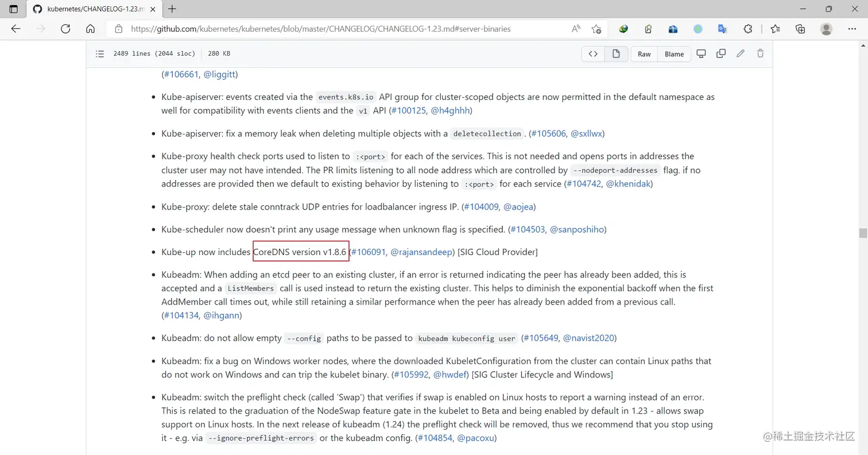Visit the @aojea profile link
This screenshot has width=868, height=455.
point(518,206)
